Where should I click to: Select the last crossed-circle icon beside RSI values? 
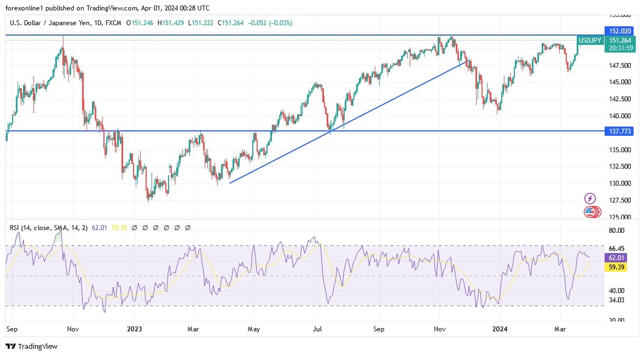189,227
